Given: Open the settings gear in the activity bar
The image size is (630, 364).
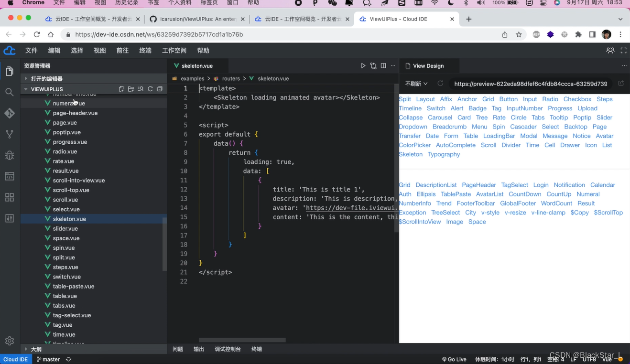Looking at the screenshot, I should click(x=10, y=341).
